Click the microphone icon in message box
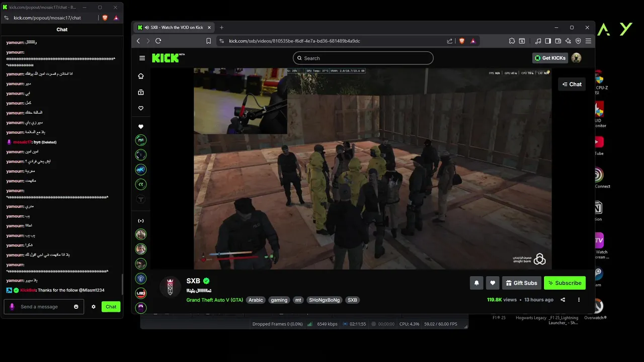The width and height of the screenshot is (644, 362). 12,307
